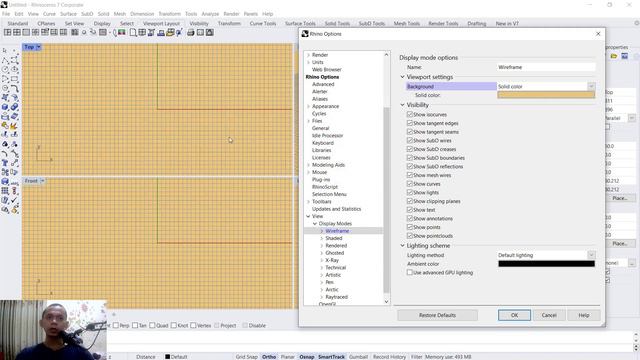The width and height of the screenshot is (640, 360).
Task: Select the Rectangle tool
Action: pos(14,79)
